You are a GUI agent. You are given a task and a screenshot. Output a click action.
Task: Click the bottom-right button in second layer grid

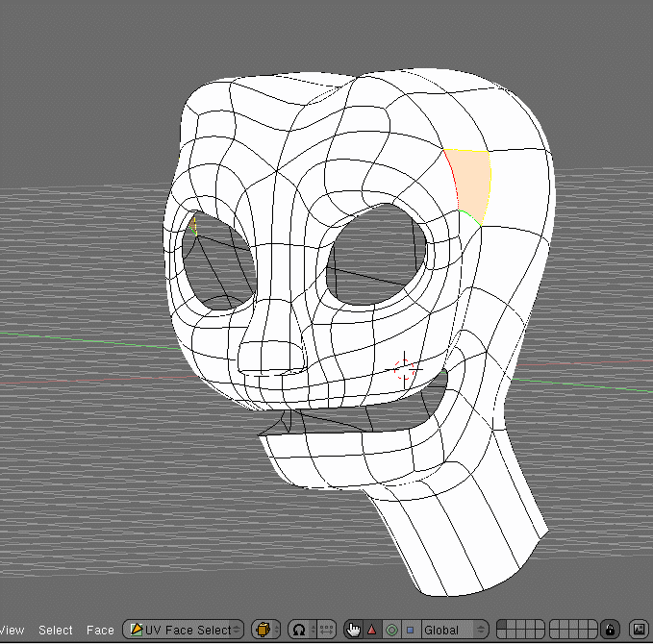592,635
